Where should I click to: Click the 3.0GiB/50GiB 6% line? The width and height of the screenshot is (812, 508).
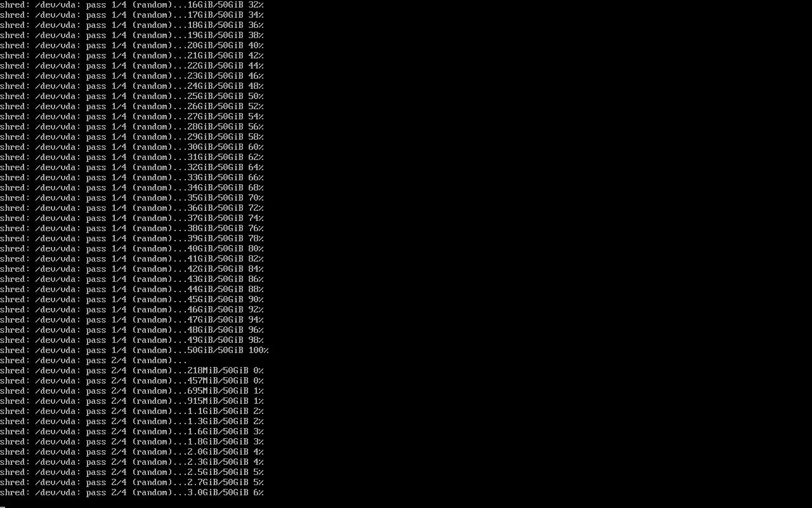coord(132,492)
